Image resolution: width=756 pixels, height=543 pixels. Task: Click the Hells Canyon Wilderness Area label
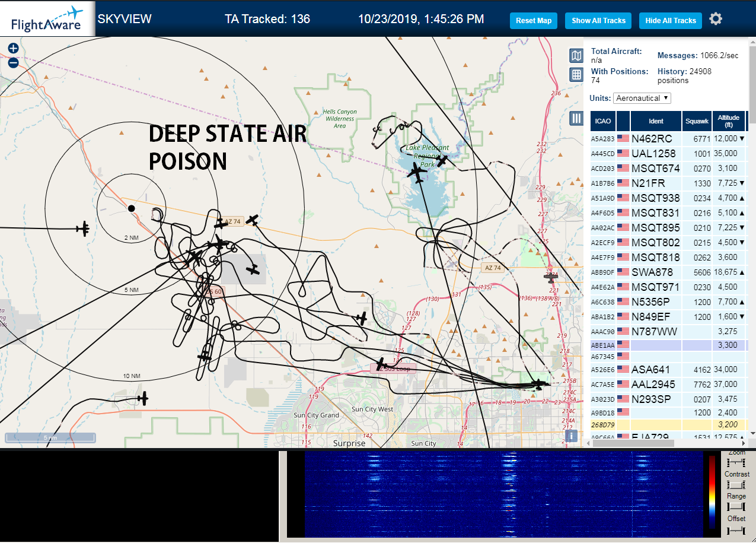tap(340, 118)
